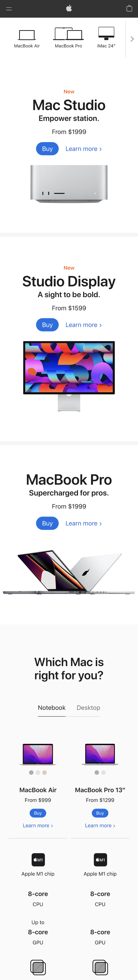Expand Learn more for Mac Studio
The image size is (138, 980).
click(84, 149)
